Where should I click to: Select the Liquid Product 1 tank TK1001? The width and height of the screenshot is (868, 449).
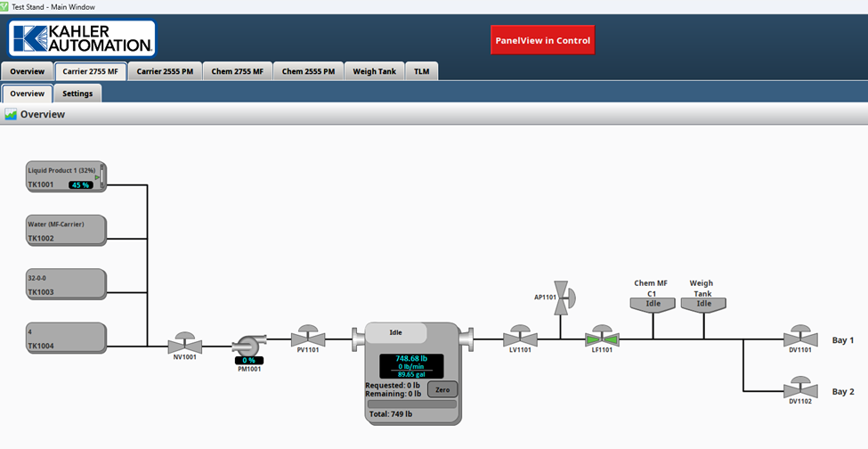tap(66, 176)
